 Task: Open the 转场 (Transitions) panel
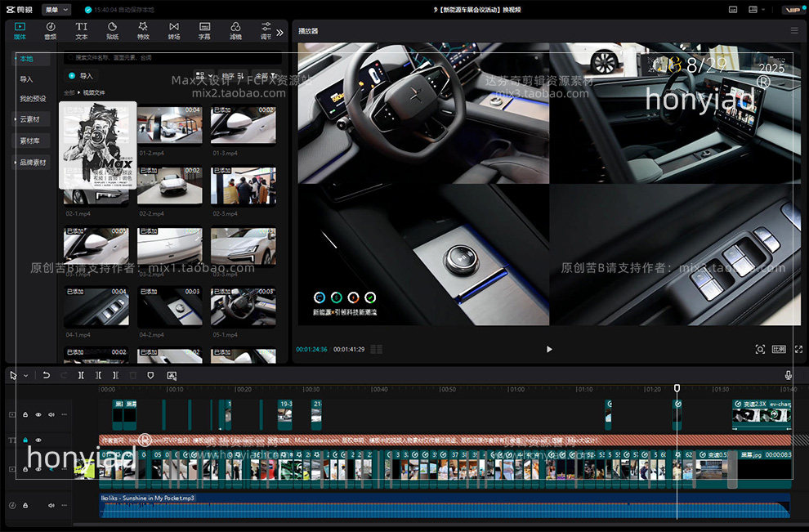(x=174, y=31)
